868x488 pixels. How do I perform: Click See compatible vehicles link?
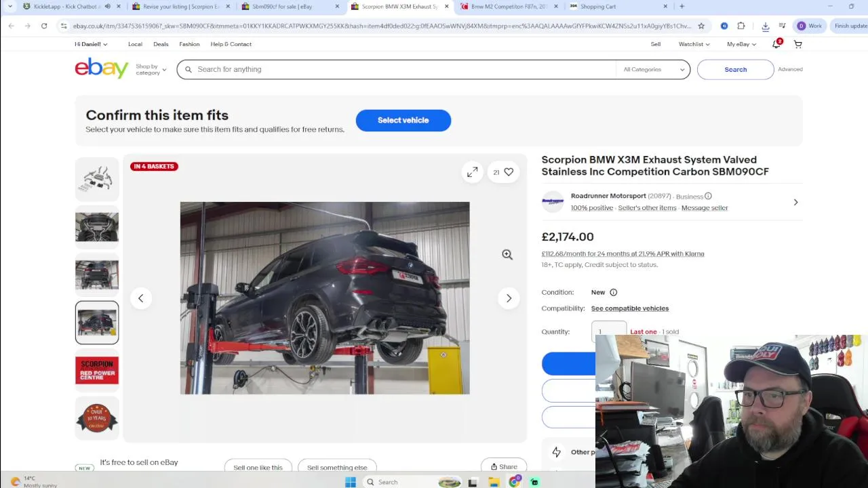tap(630, 308)
